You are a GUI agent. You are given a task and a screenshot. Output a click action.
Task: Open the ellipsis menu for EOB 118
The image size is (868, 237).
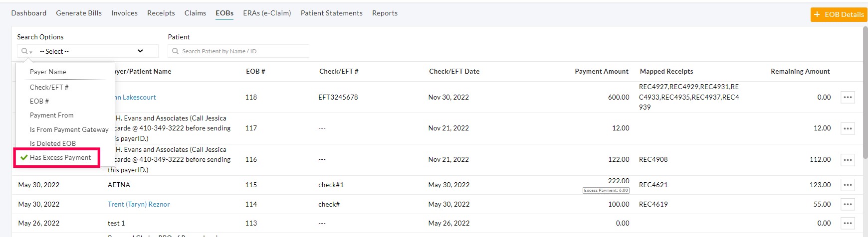(x=847, y=97)
